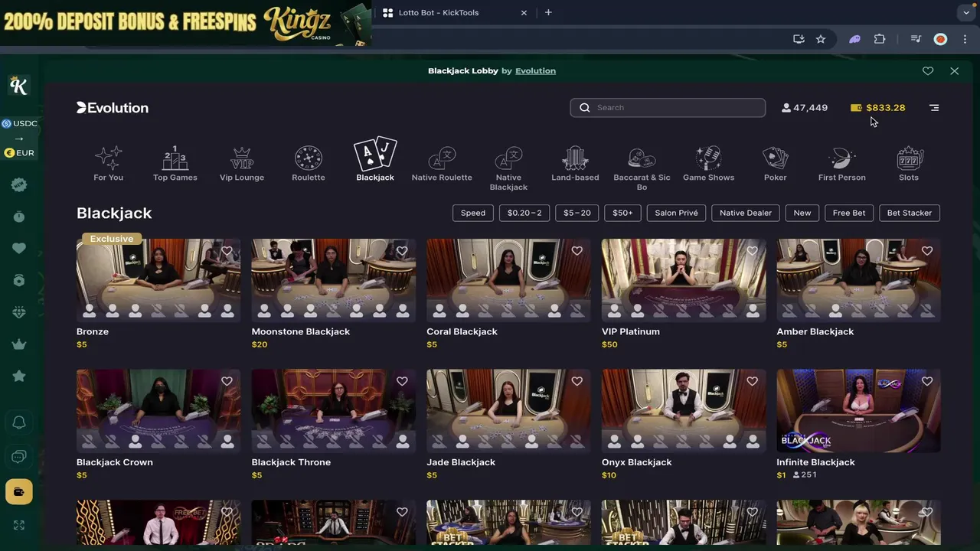Favorite the Blackjack Lobby with header heart

pyautogui.click(x=928, y=70)
